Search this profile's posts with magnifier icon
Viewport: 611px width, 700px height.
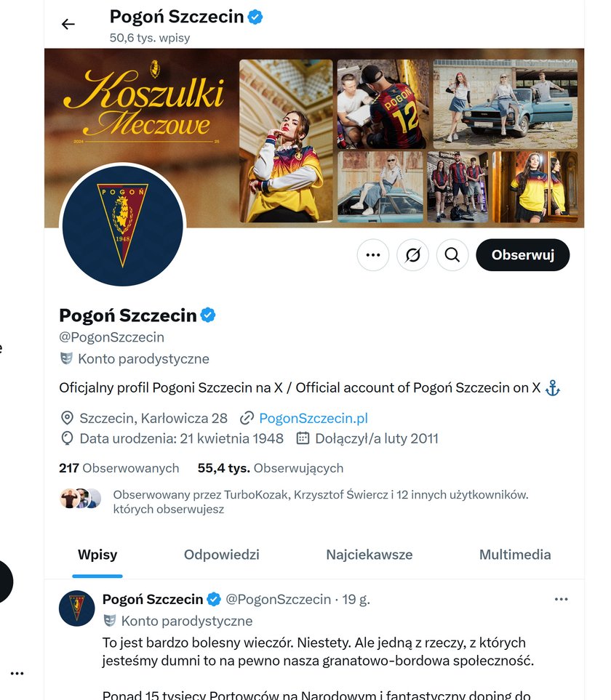point(452,255)
